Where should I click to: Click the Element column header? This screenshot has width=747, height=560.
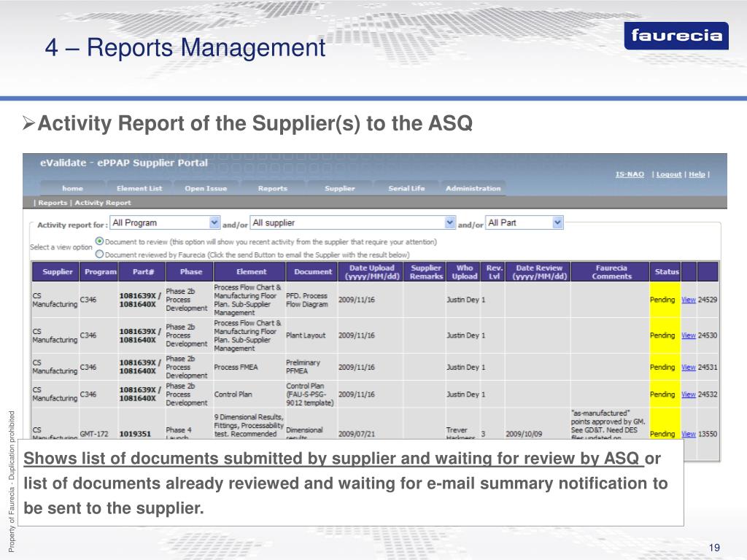pos(249,272)
